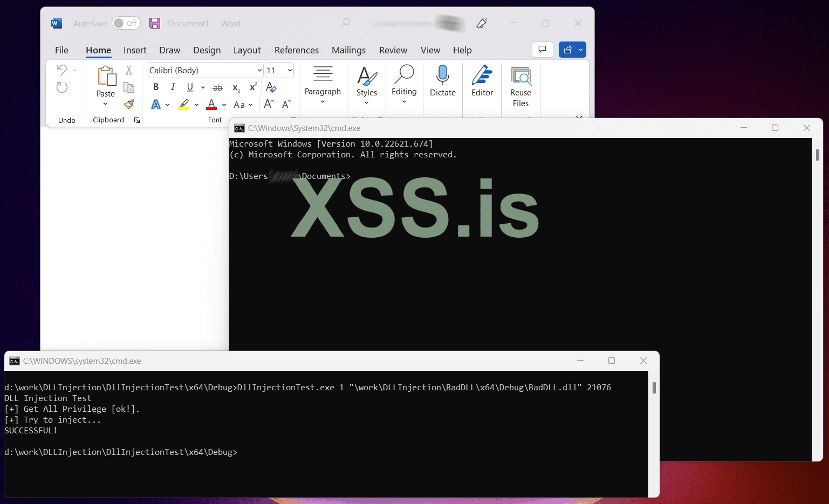This screenshot has height=504, width=829.
Task: Toggle the AutoSave switch
Action: click(x=126, y=23)
